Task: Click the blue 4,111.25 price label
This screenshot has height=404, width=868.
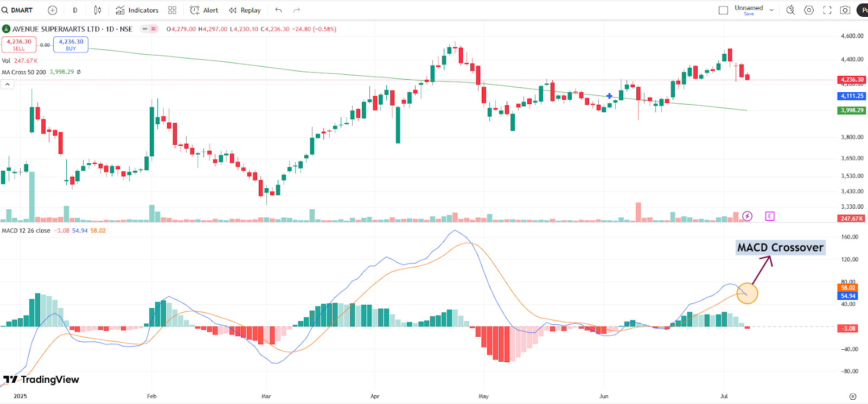Action: point(852,96)
